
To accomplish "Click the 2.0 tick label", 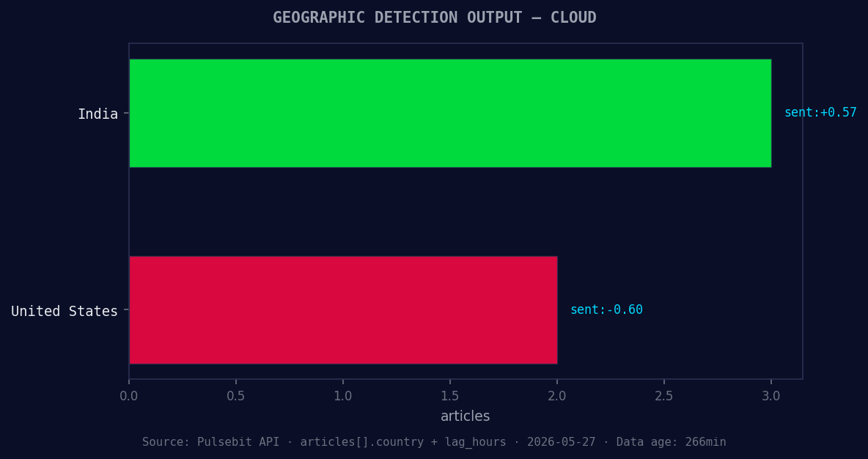I will click(557, 396).
